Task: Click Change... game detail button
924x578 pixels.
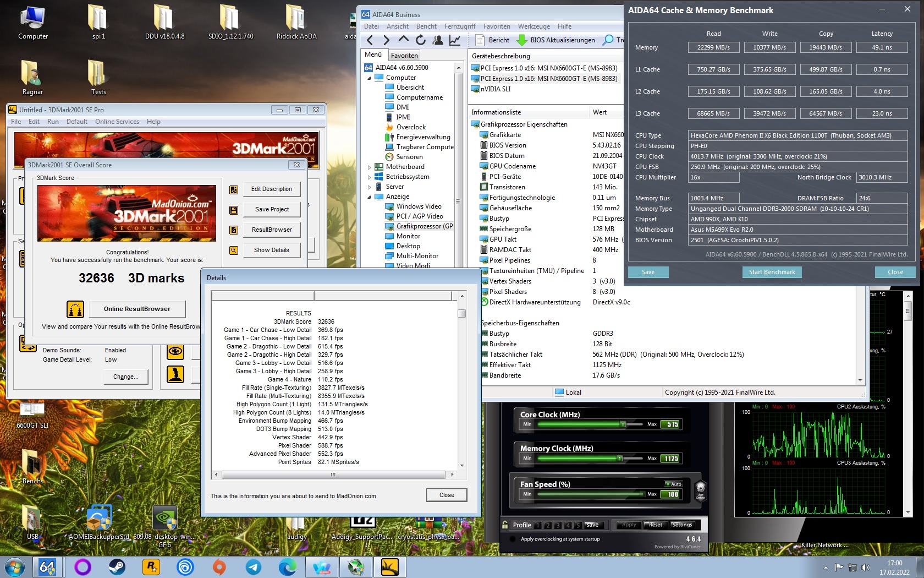Action: (126, 377)
